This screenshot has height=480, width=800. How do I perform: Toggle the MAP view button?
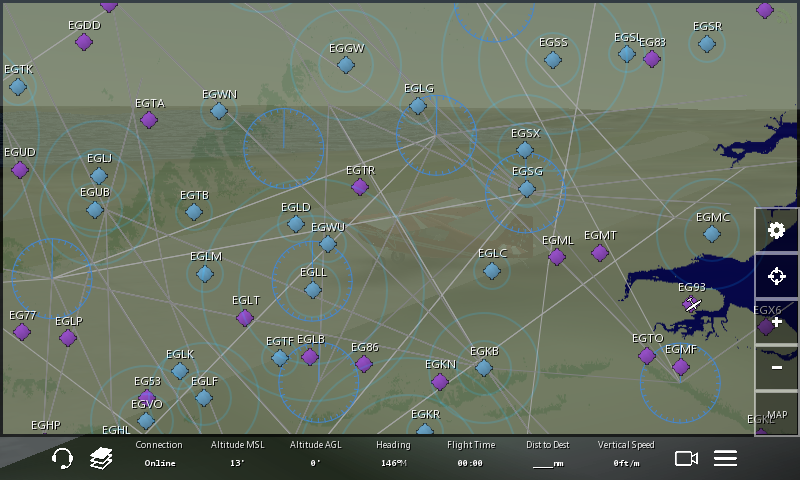pos(777,414)
